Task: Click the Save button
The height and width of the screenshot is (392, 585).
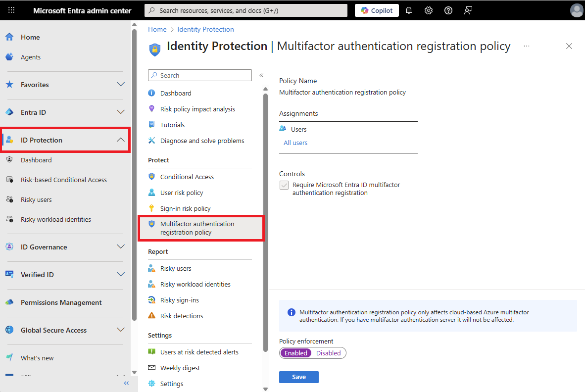Action: pyautogui.click(x=299, y=377)
